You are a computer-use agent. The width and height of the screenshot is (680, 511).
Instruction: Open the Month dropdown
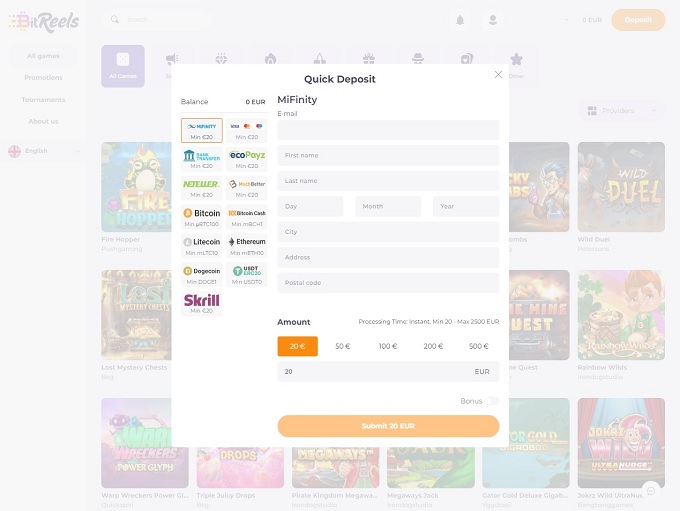pyautogui.click(x=388, y=206)
